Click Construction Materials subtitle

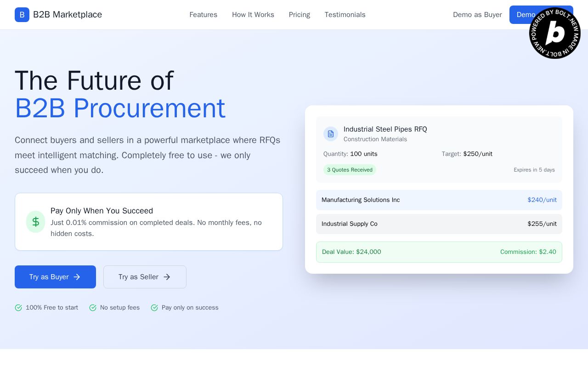click(x=375, y=139)
